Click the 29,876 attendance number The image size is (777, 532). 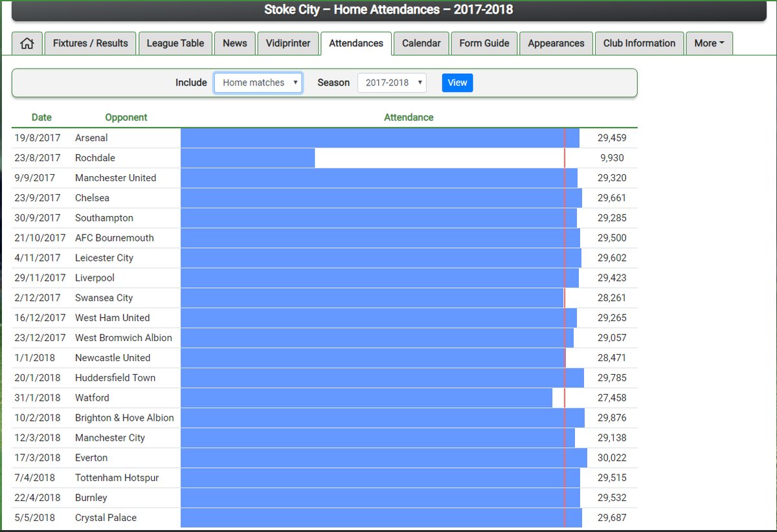click(612, 418)
